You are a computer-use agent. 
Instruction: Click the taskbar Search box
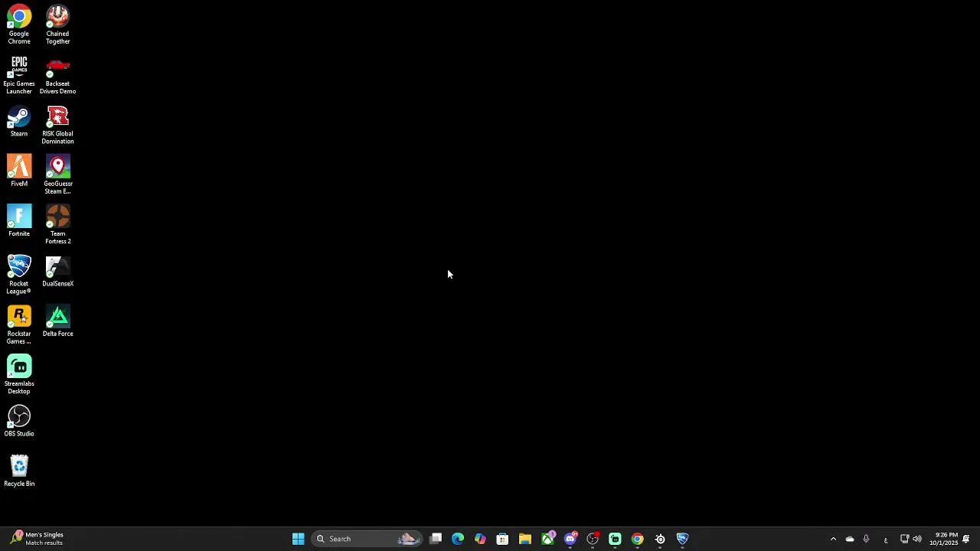coord(367,539)
